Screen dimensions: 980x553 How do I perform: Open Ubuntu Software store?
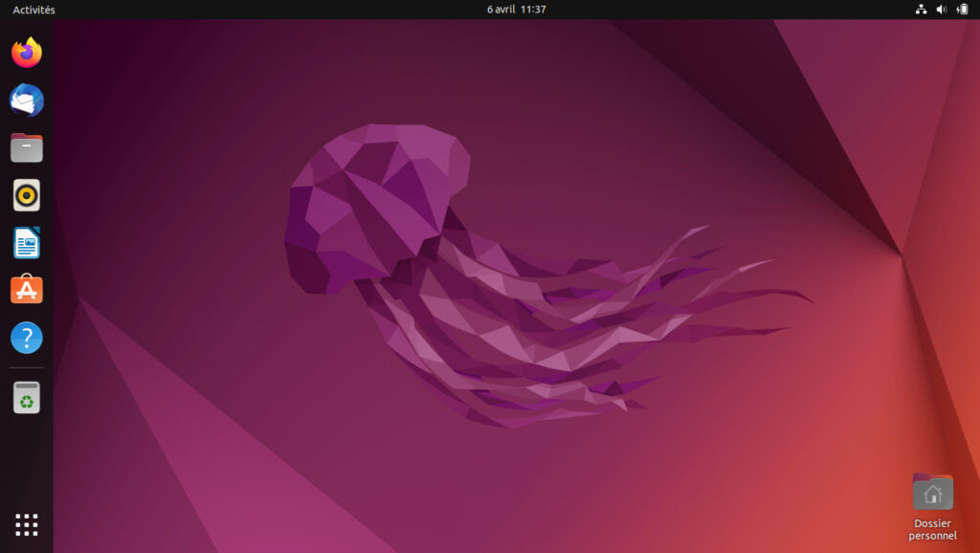click(26, 289)
